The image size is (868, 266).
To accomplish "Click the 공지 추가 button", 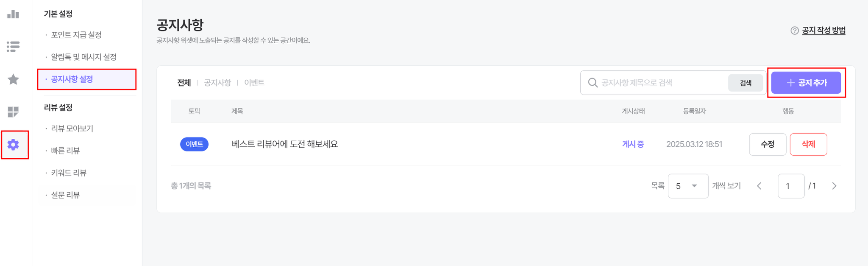I will [806, 83].
